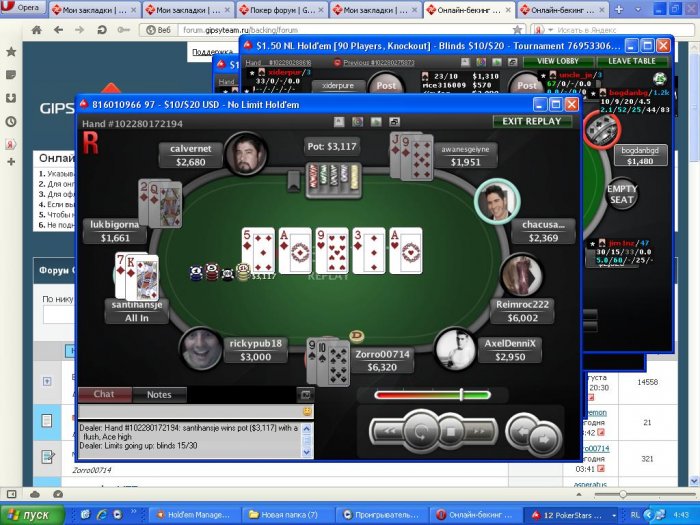The height and width of the screenshot is (525, 700).
Task: Click Windows пуск Start button
Action: 32,515
